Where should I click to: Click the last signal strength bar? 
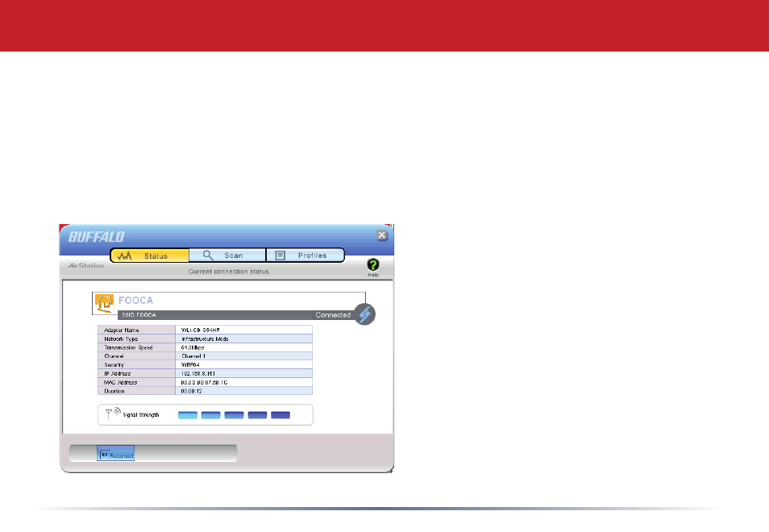(x=281, y=415)
